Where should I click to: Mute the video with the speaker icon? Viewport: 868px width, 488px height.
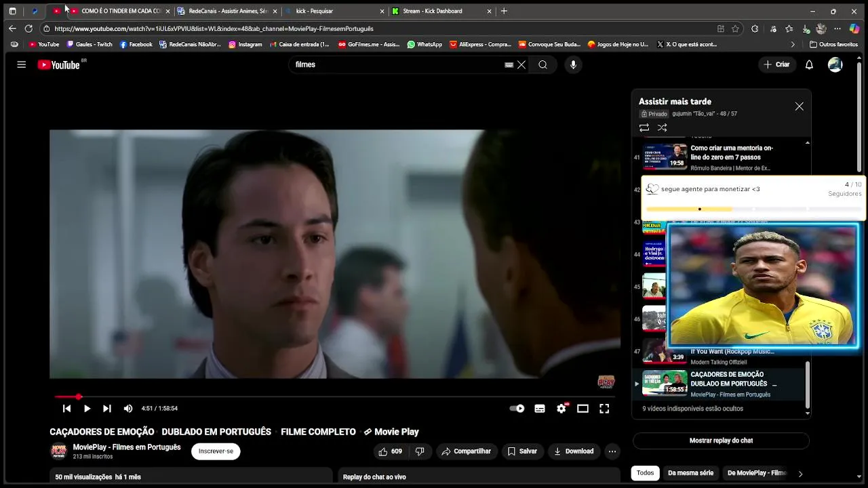click(128, 408)
